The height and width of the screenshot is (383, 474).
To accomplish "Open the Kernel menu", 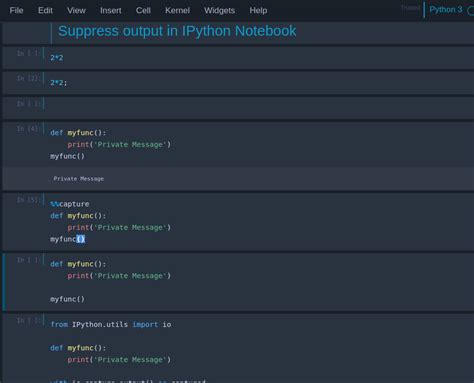I will coord(177,11).
